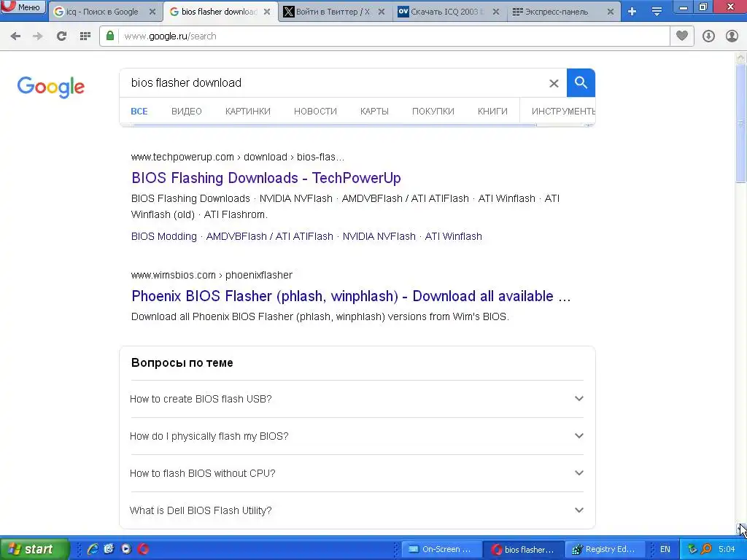Launch Internet Explorer from quick launch

coord(93,549)
